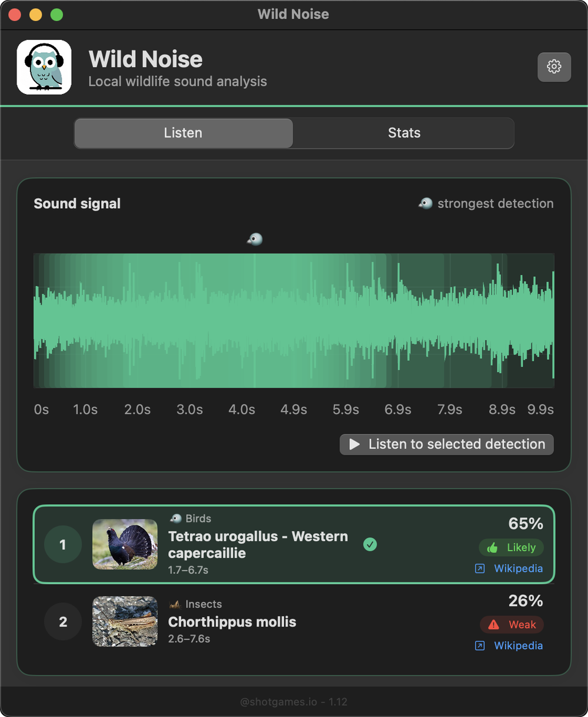Click the Birds category icon
The height and width of the screenshot is (717, 588).
click(175, 518)
